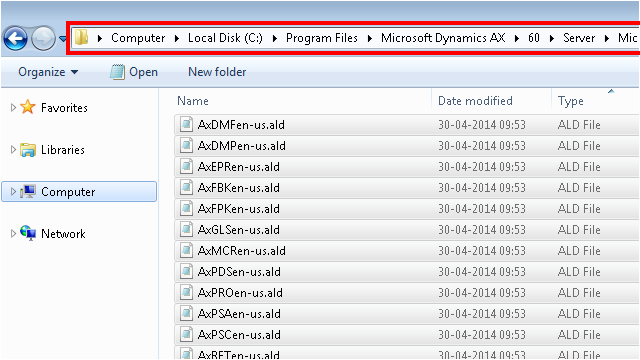
Task: Select Libraries in navigation pane
Action: point(62,150)
